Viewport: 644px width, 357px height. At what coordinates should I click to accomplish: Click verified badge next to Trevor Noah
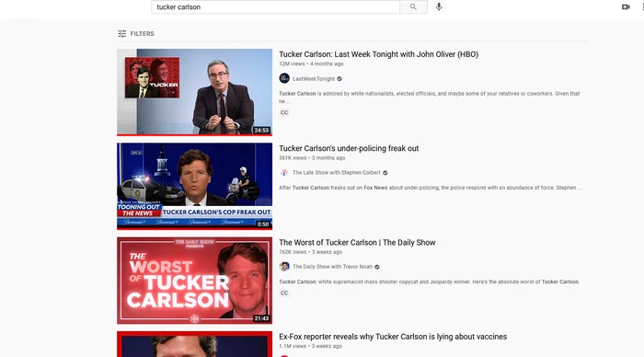[x=377, y=267]
